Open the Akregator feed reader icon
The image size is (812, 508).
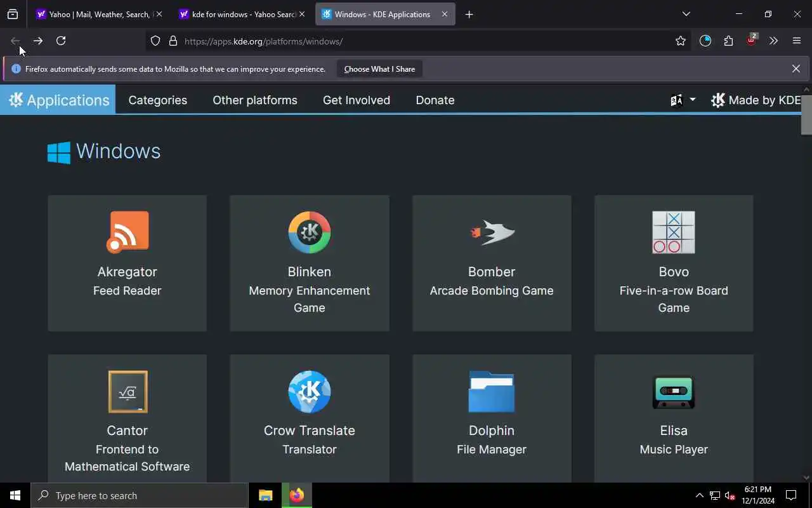[128, 232]
